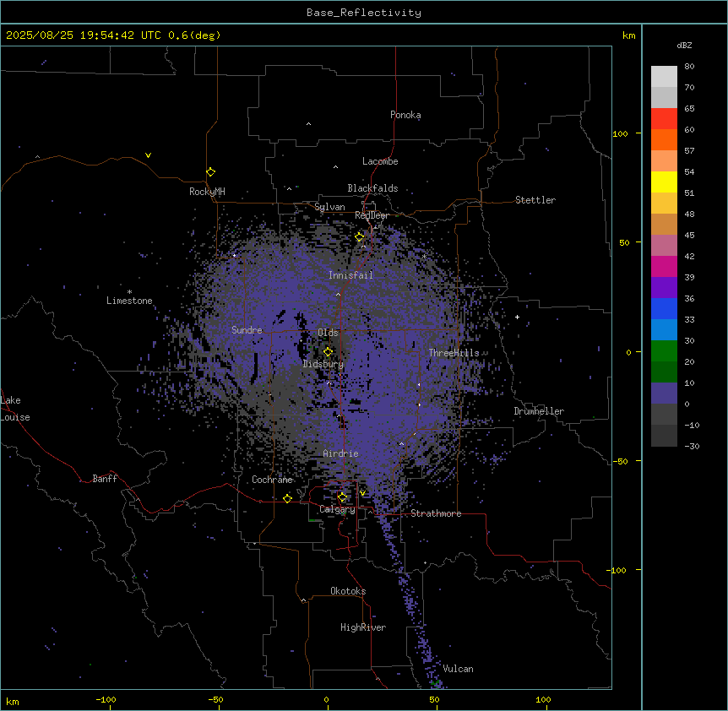Click the Olds label
728x711 pixels.
(328, 333)
